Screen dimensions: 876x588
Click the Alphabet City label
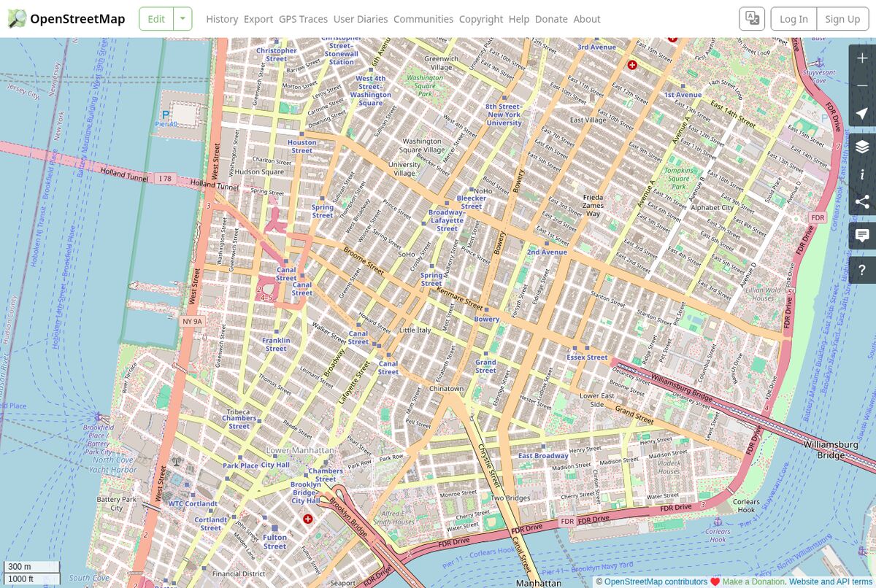coord(712,207)
